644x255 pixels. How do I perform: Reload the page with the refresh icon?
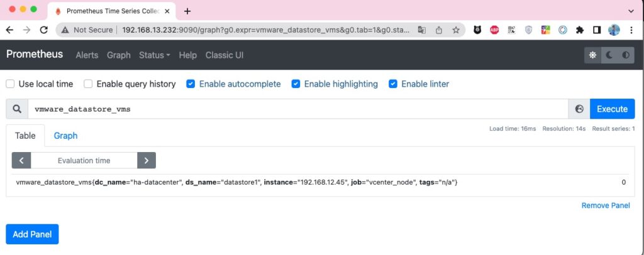tap(44, 30)
